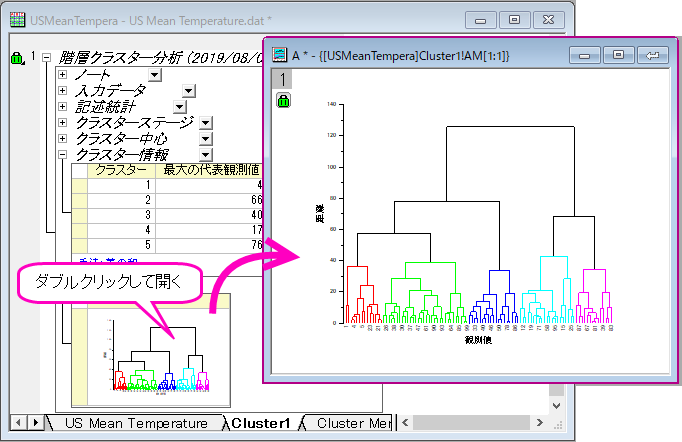
Task: Click the 距離 Y-axis title in the graph
Action: pyautogui.click(x=319, y=214)
